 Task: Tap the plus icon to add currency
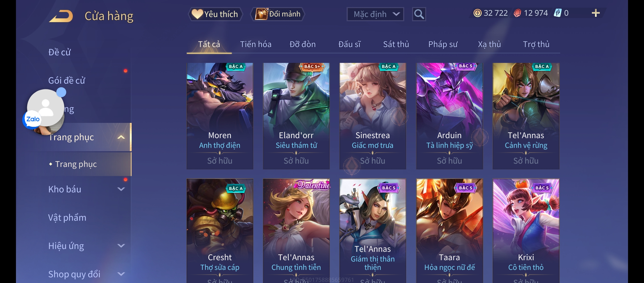(596, 13)
